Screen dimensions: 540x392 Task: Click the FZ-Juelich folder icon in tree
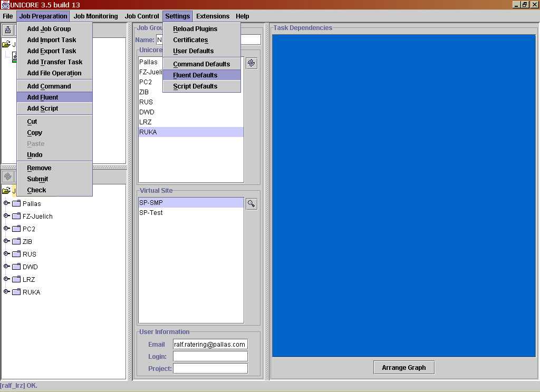(16, 216)
